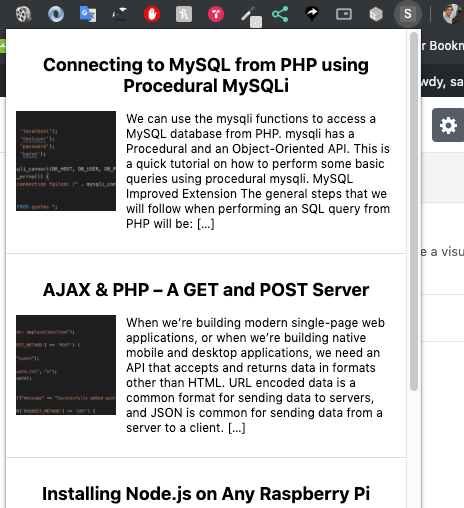Click the pink circle T extension icon
Viewport: 464px width, 508px height.
pyautogui.click(x=216, y=14)
